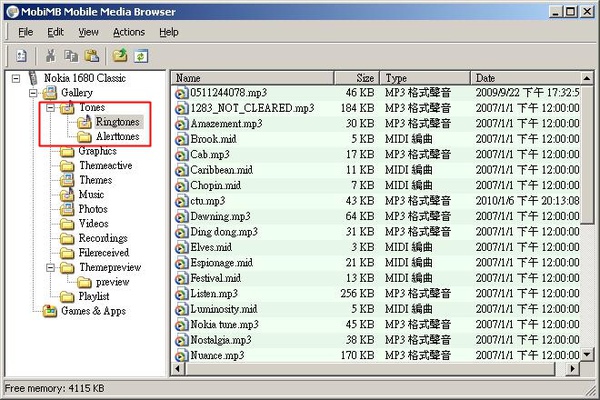
Task: Sort files by the Date column header
Action: pos(526,78)
